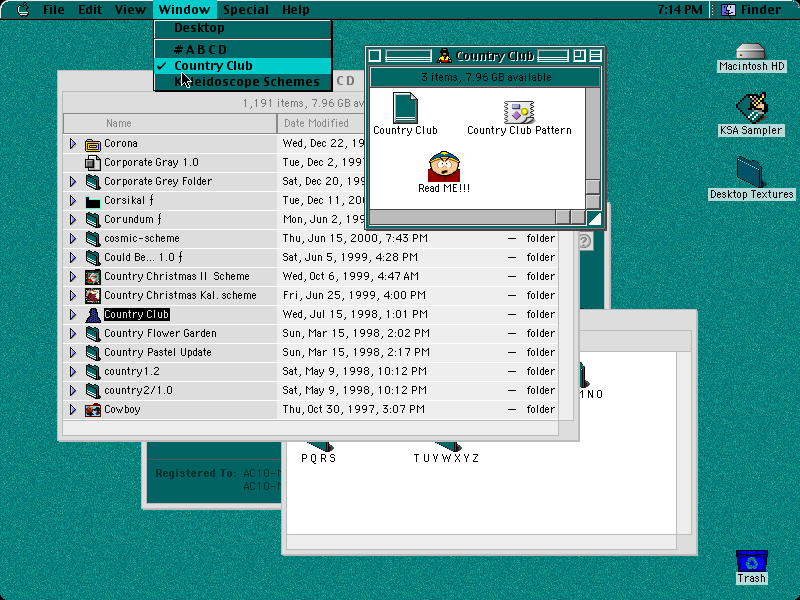Click the Could Be... 1.0 ƒ folder icon
Viewport: 800px width, 600px height.
pyautogui.click(x=93, y=258)
